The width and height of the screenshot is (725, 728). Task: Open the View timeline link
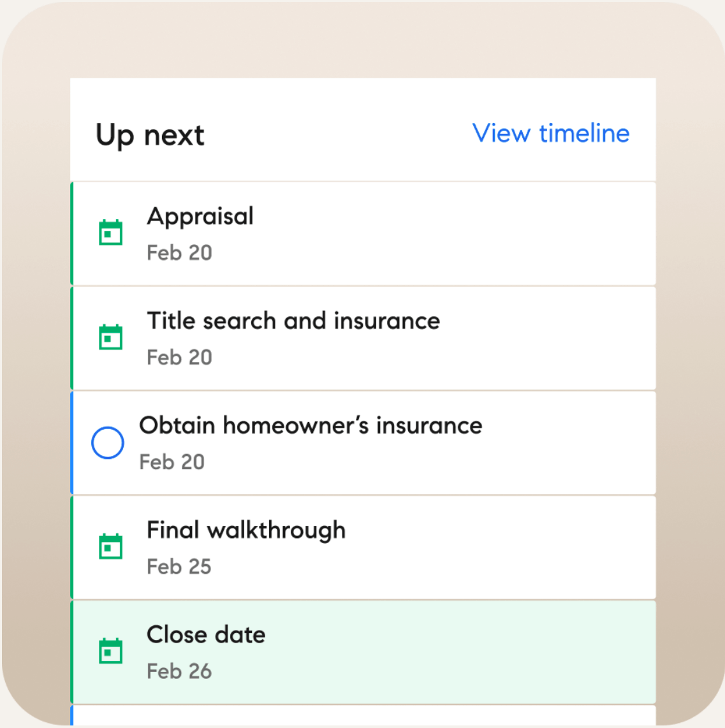(551, 134)
